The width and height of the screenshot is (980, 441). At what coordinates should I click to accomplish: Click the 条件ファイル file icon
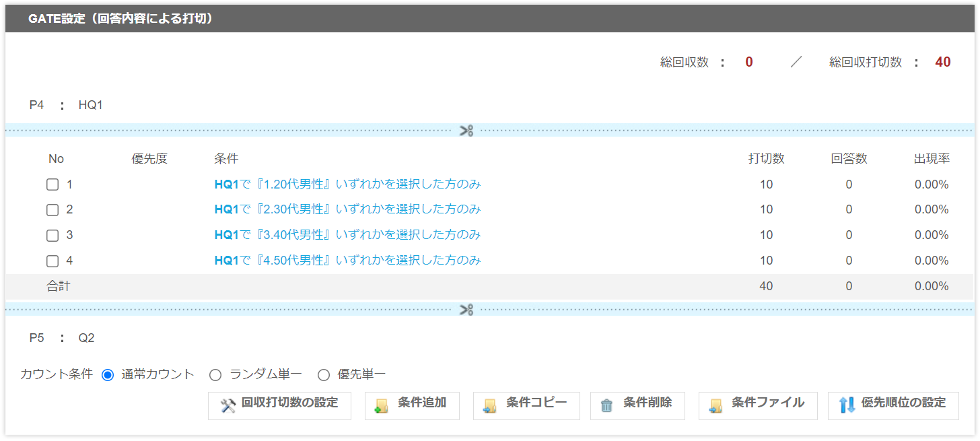pyautogui.click(x=715, y=405)
